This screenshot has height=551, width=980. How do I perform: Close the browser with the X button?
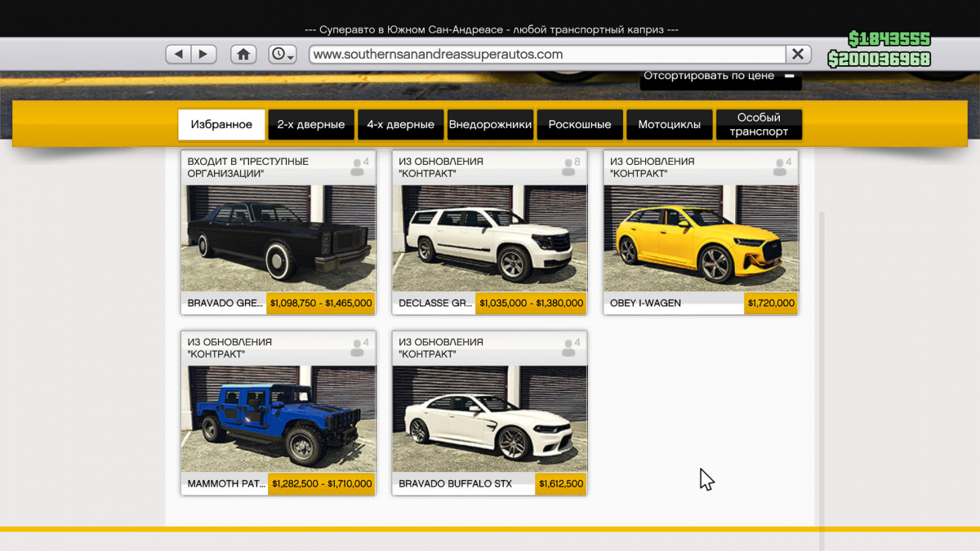click(798, 54)
